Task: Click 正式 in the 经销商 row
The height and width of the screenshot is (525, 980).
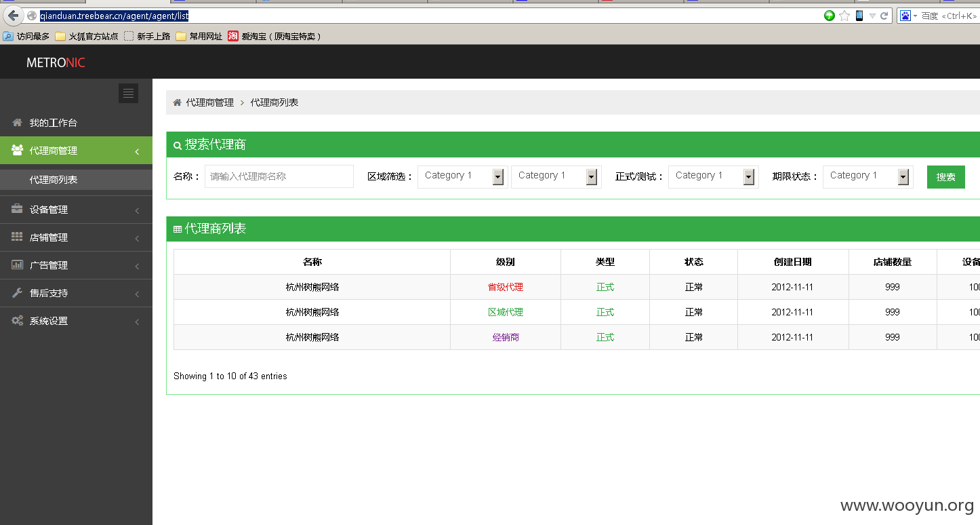Action: (605, 337)
